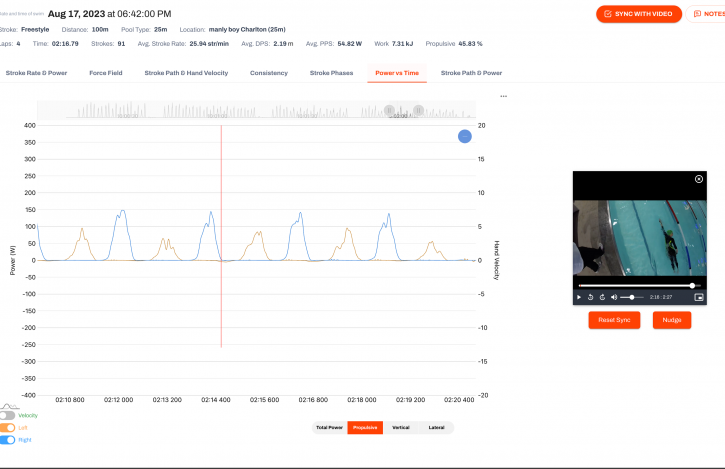
Task: Click the Distance value '100m'
Action: pos(100,30)
